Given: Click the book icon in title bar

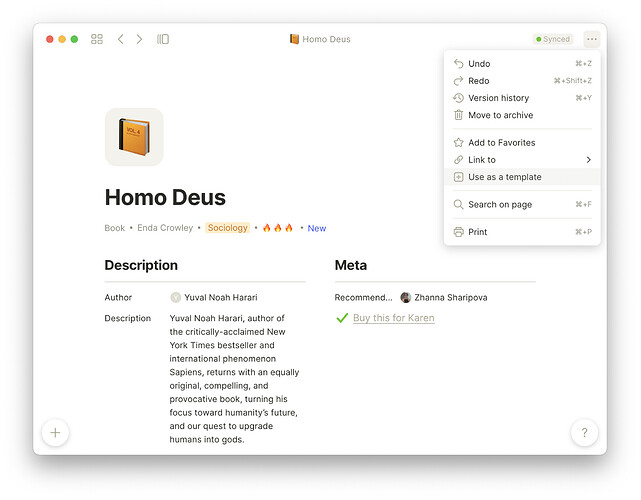Looking at the screenshot, I should click(x=294, y=39).
